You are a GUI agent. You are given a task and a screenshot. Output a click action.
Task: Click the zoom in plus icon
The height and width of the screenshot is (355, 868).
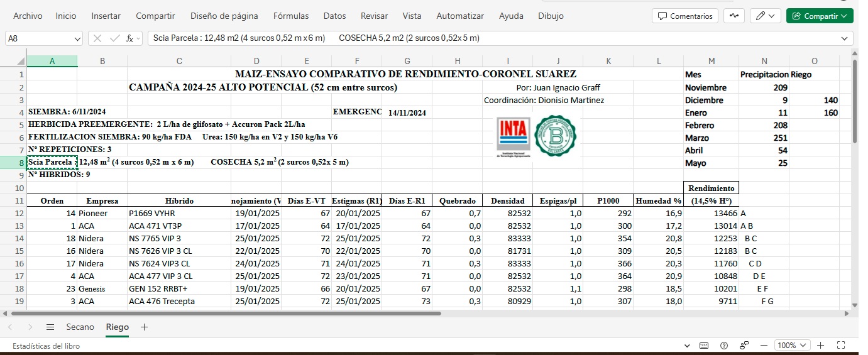821,346
